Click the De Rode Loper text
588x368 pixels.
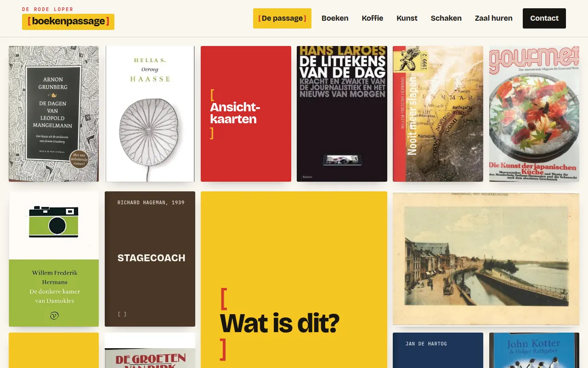point(47,9)
